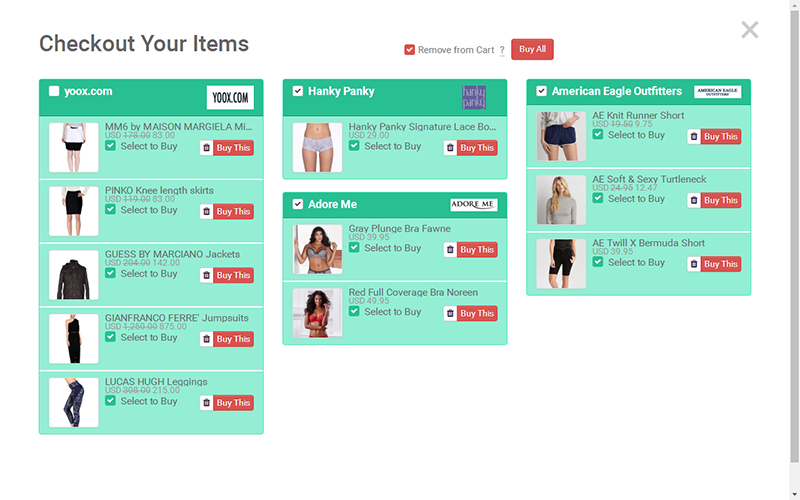Buy This for LUCAS HUGH Leggings
This screenshot has width=800, height=500.
pyautogui.click(x=233, y=403)
